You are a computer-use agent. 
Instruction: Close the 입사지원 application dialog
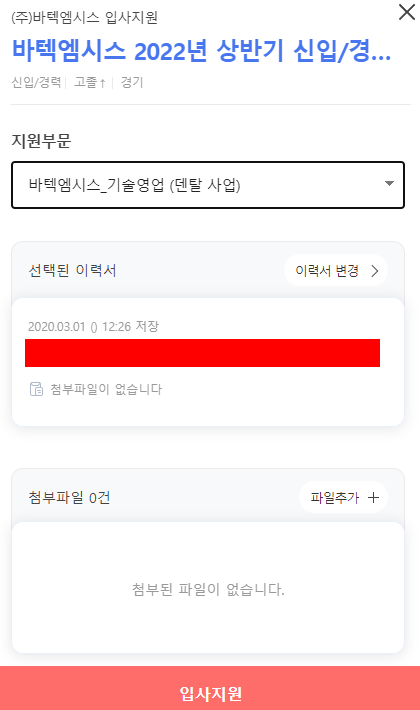(406, 12)
